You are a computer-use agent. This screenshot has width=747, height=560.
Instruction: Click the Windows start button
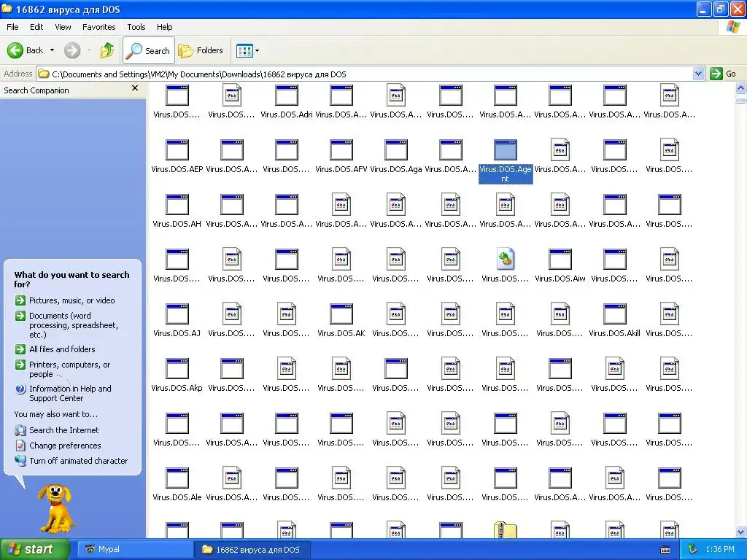coord(35,549)
